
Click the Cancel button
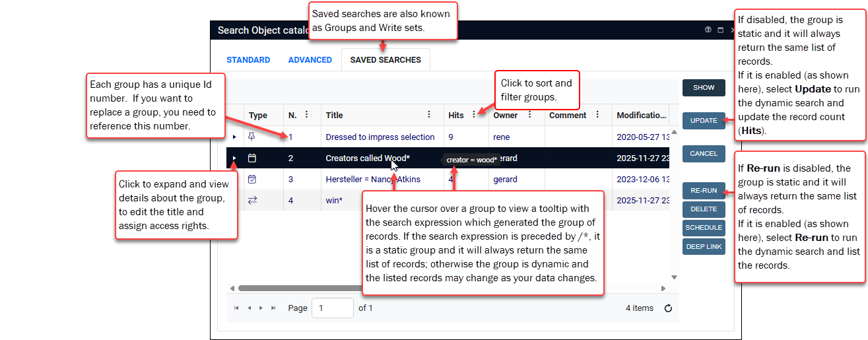click(704, 153)
